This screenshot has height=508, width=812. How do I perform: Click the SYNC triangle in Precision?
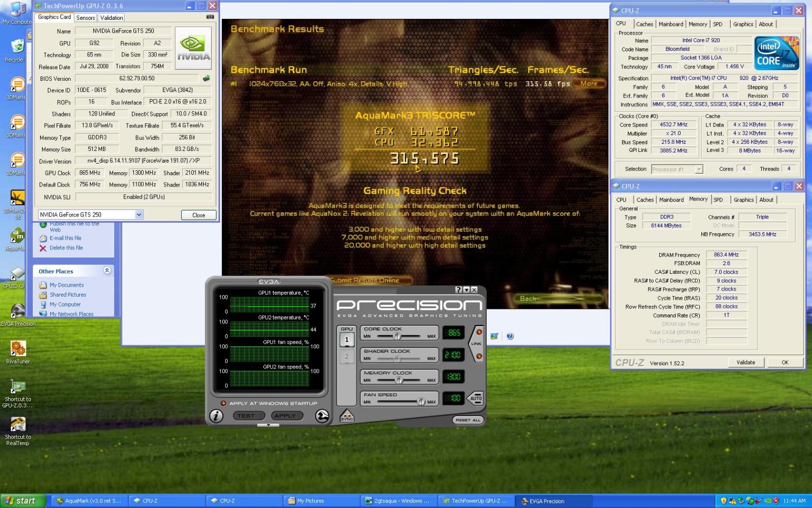coord(347,416)
